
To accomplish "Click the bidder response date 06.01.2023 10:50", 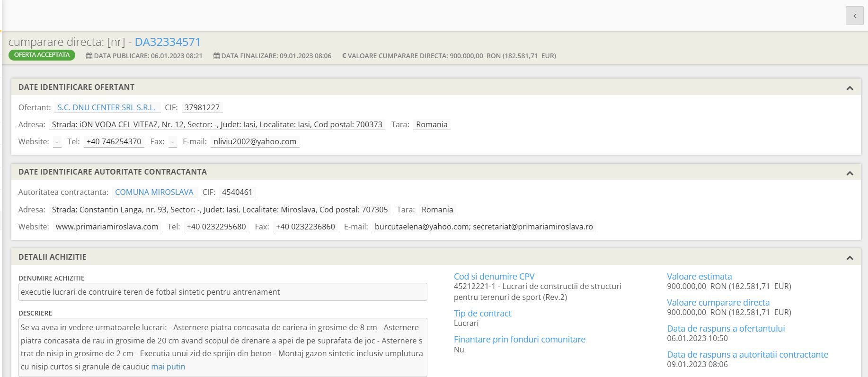I will click(x=697, y=338).
